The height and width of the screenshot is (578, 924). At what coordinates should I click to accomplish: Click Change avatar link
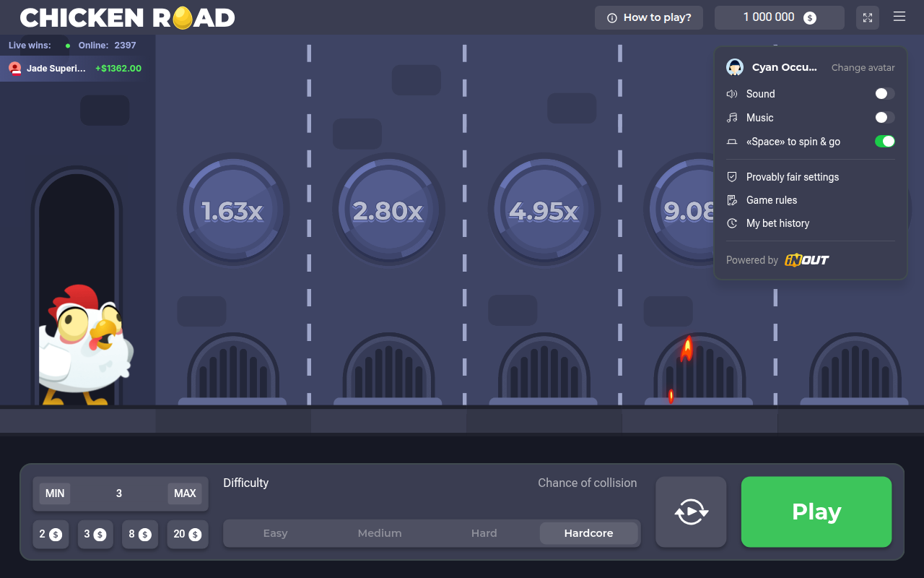point(863,68)
